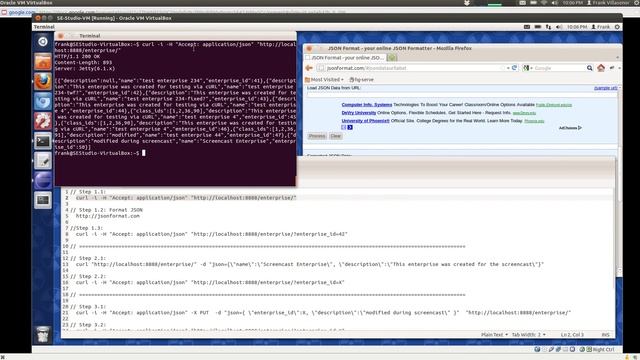The height and width of the screenshot is (360, 640).
Task: Open the monitor icon below Eclipse in launcher
Action: tap(43, 200)
